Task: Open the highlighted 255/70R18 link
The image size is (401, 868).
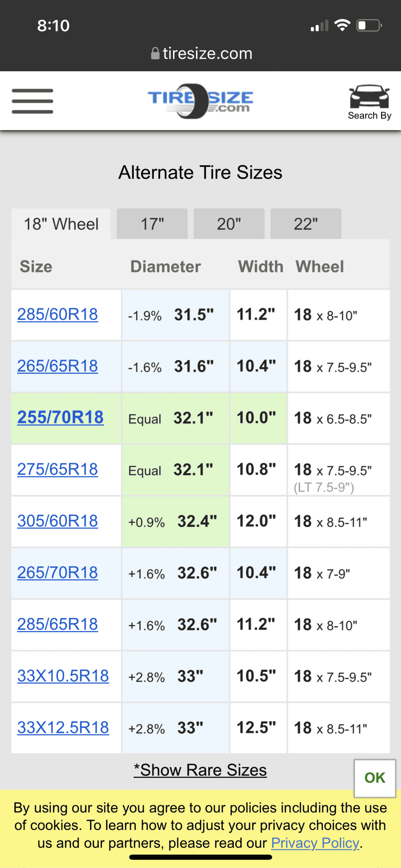Action: (x=60, y=417)
